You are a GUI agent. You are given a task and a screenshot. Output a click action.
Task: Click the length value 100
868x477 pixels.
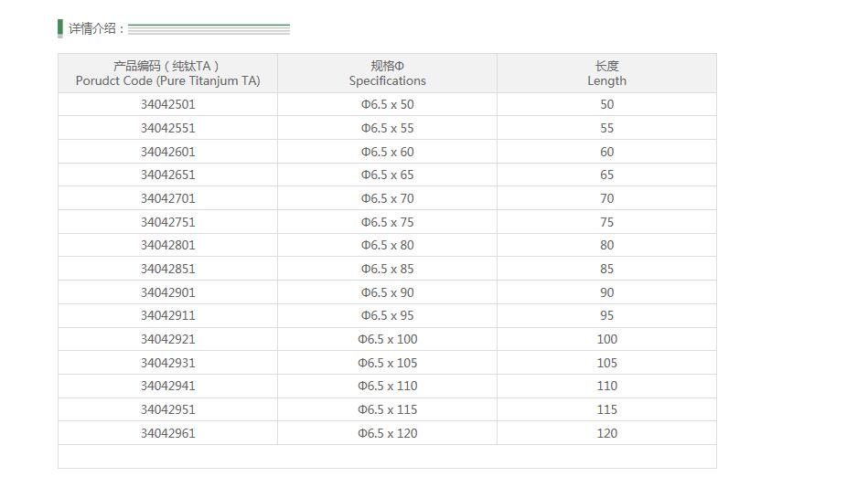[606, 339]
